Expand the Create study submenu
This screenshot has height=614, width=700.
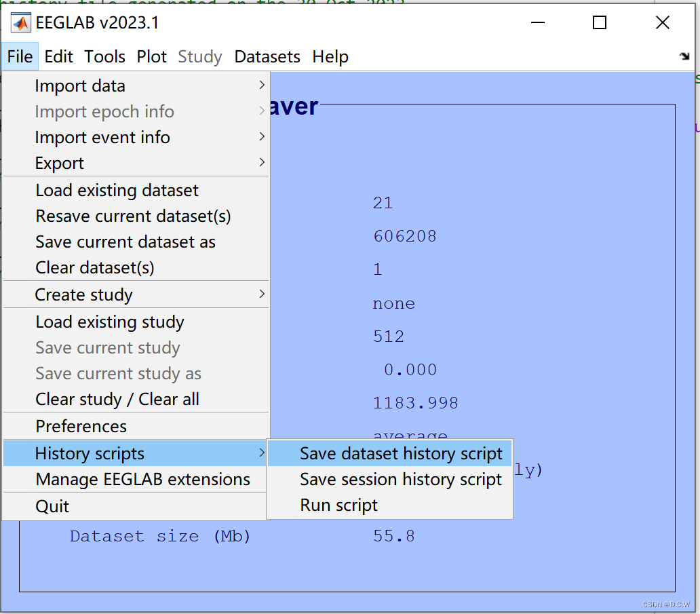click(x=136, y=294)
